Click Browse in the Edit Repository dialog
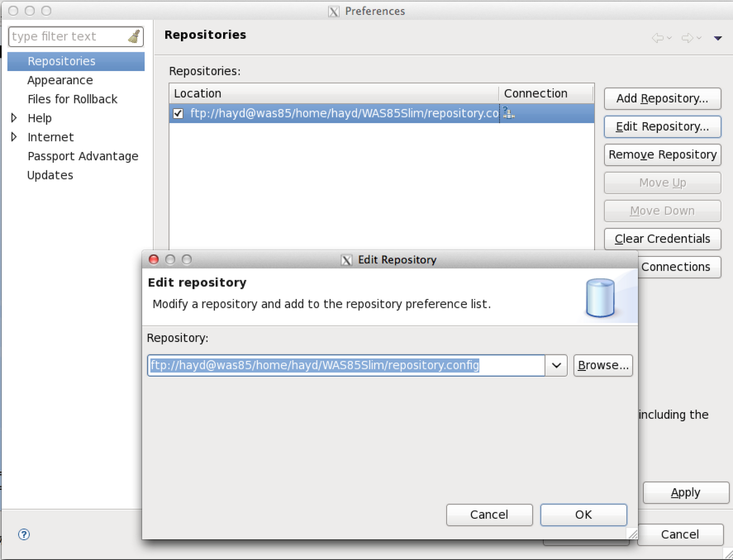This screenshot has height=560, width=733. (603, 365)
